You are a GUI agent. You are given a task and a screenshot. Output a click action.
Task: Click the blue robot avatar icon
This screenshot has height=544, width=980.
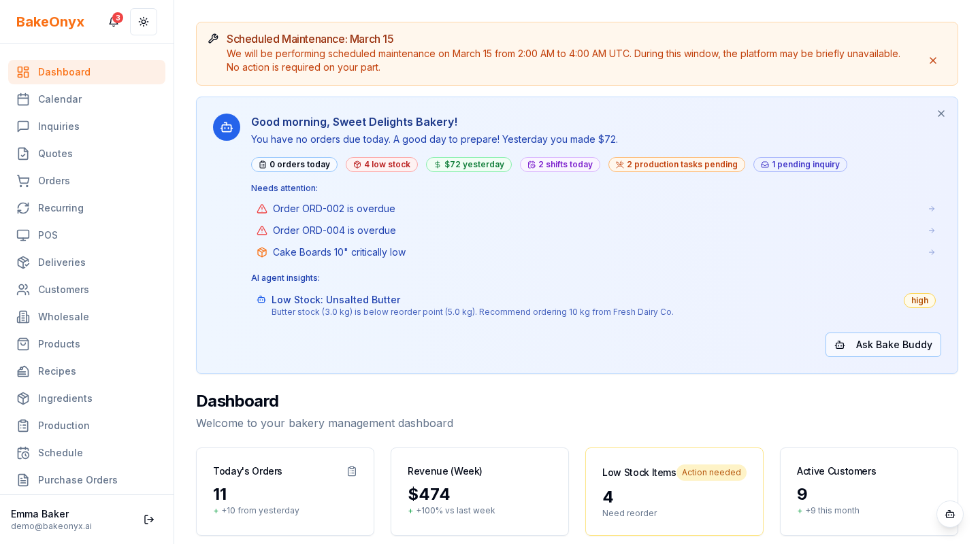tap(227, 127)
